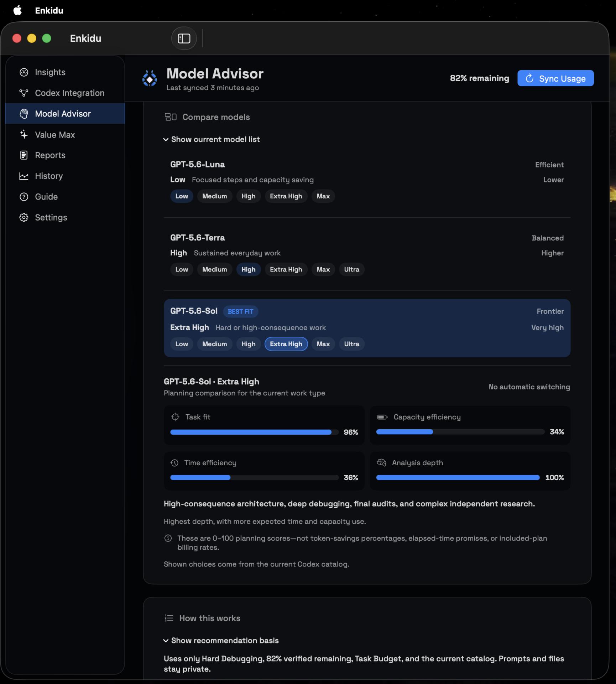Click the Task fit 96% progress bar
Image resolution: width=616 pixels, height=684 pixels.
pyautogui.click(x=254, y=432)
